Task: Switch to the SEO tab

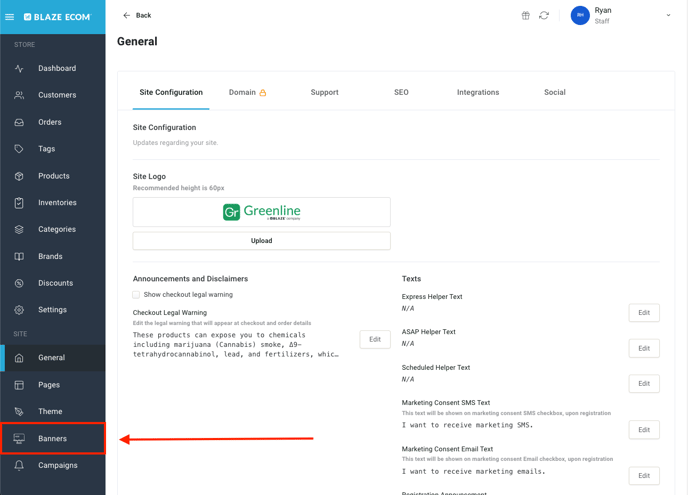Action: pyautogui.click(x=401, y=92)
